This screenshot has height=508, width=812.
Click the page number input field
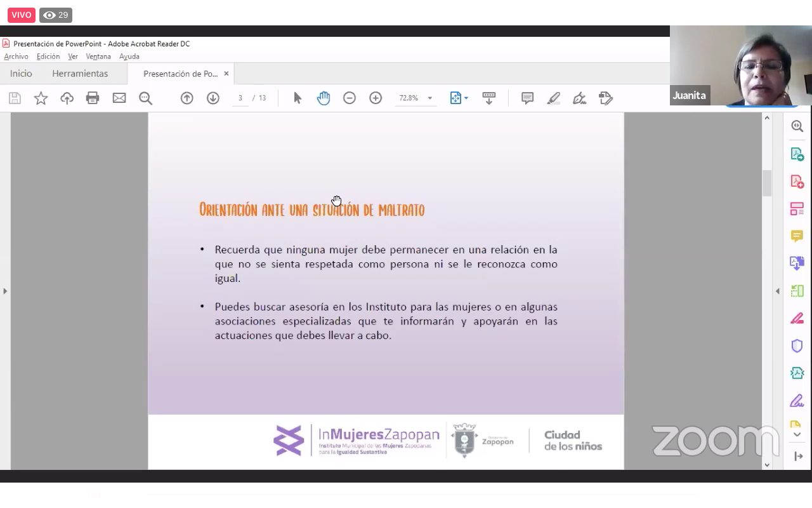(x=240, y=98)
